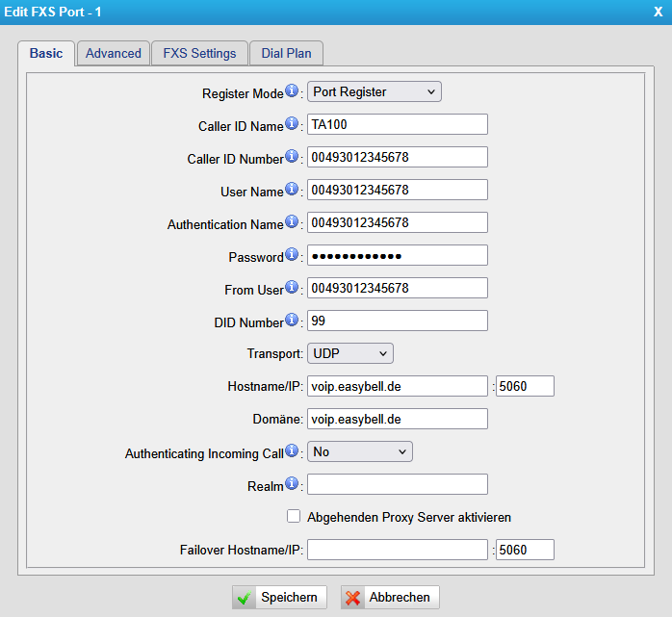Click the info icon beside Password
The image size is (672, 617).
293,255
